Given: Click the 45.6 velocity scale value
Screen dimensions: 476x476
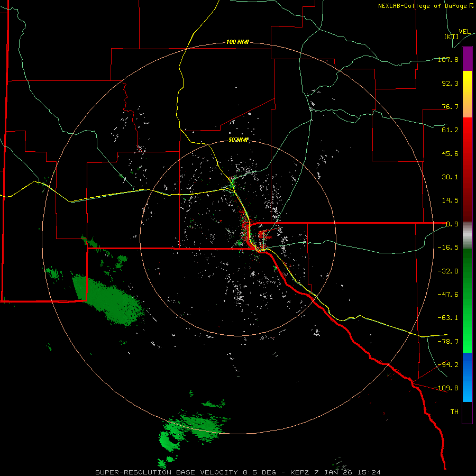Looking at the screenshot, I should coord(450,153).
